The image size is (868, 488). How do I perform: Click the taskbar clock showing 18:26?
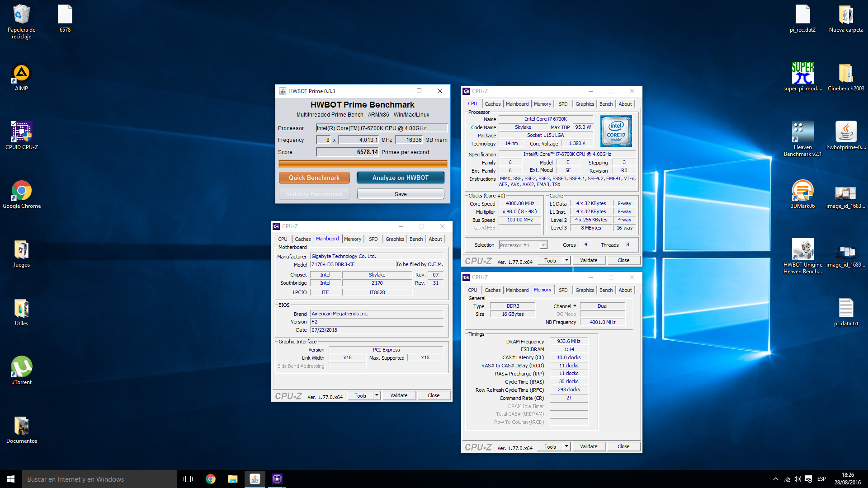coord(848,479)
